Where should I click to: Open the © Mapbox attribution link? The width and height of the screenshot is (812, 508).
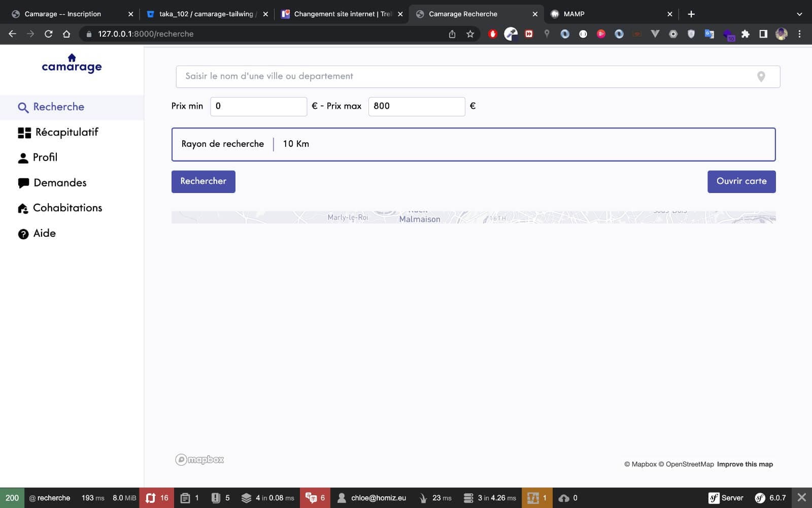640,464
